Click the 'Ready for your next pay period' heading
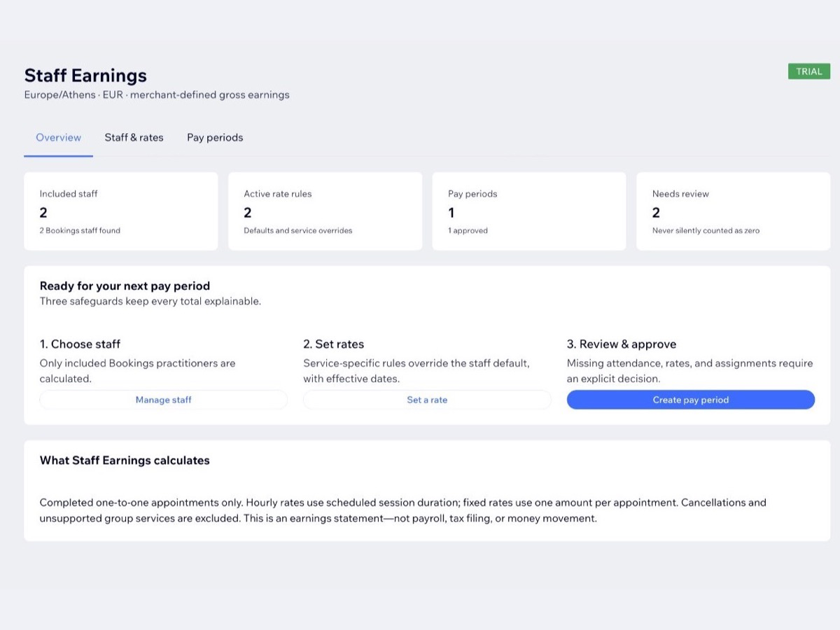Viewport: 840px width, 630px height. click(125, 286)
